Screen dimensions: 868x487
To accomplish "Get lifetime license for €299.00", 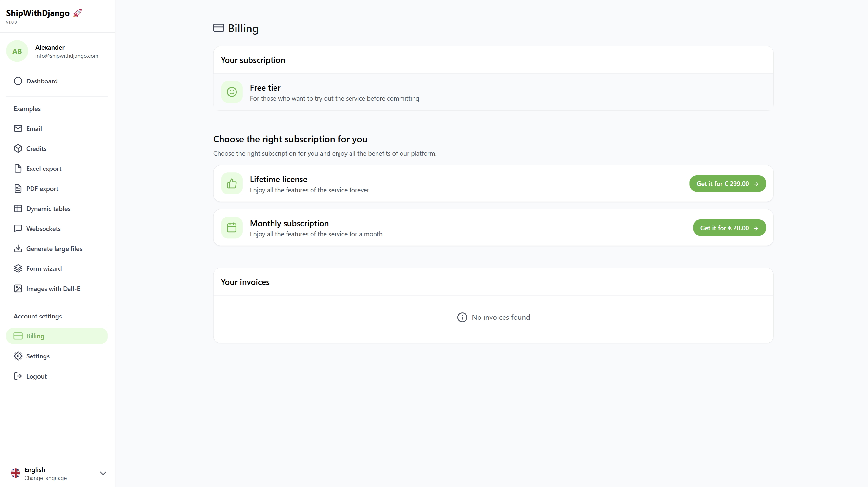I will tap(727, 183).
